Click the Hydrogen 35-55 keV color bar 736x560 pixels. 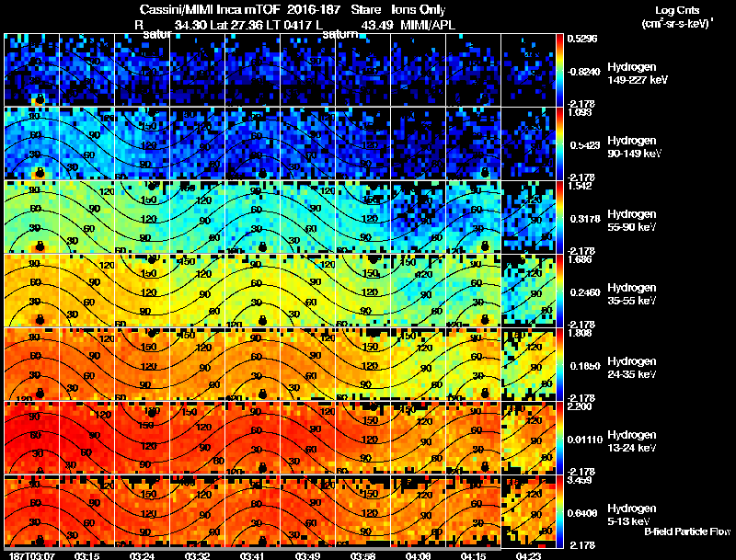click(559, 291)
